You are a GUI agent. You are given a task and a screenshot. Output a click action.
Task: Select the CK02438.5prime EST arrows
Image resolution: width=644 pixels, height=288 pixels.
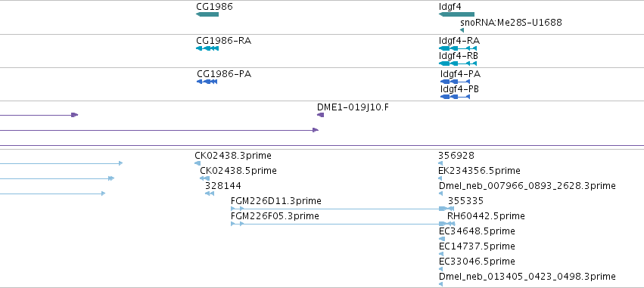(x=204, y=178)
